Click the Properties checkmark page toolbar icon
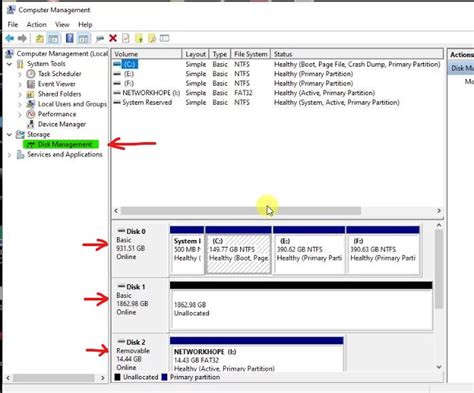Screen dimensions: 474x393 click(x=126, y=38)
